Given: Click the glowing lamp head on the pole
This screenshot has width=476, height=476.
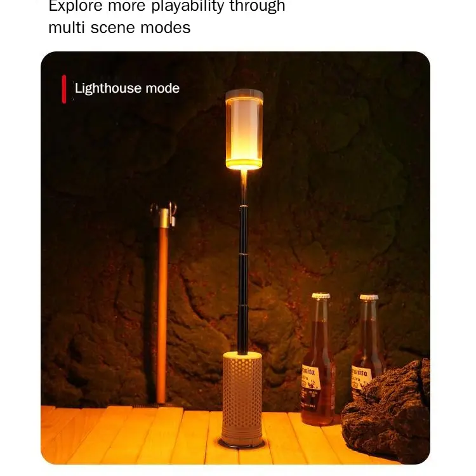Looking at the screenshot, I should click(244, 129).
